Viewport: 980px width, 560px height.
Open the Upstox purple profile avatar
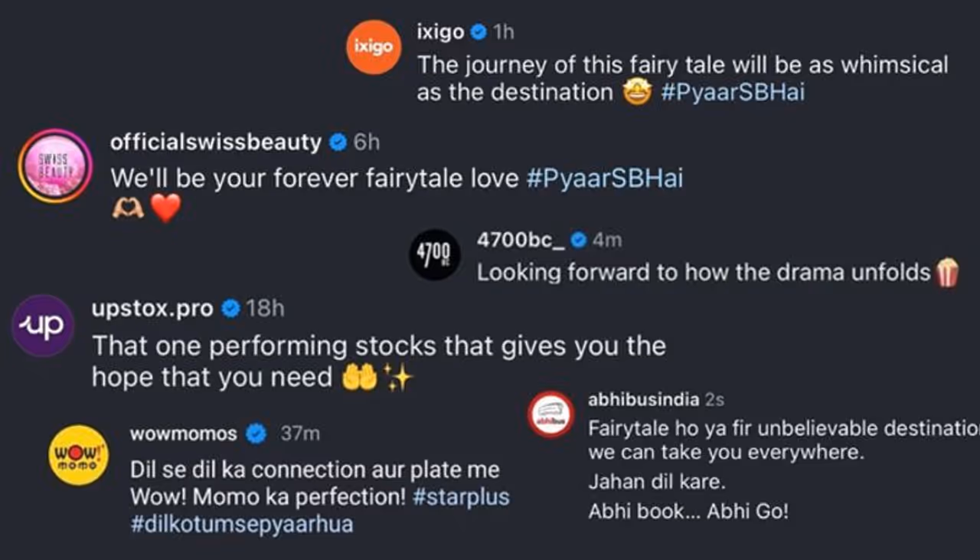pyautogui.click(x=43, y=326)
